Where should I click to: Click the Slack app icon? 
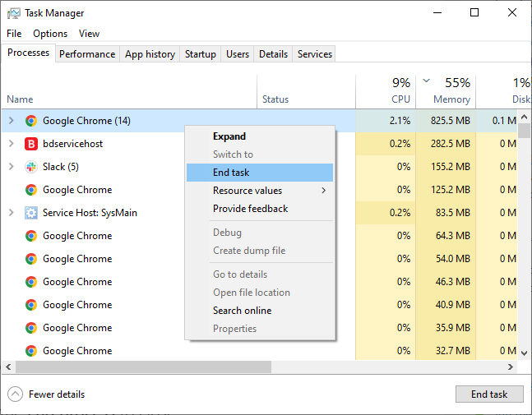31,167
